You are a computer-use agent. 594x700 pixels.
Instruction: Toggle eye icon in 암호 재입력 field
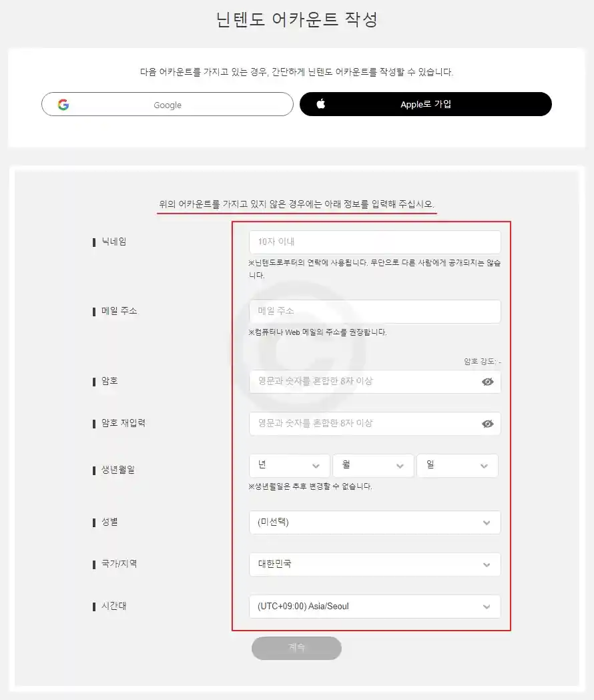pyautogui.click(x=488, y=424)
